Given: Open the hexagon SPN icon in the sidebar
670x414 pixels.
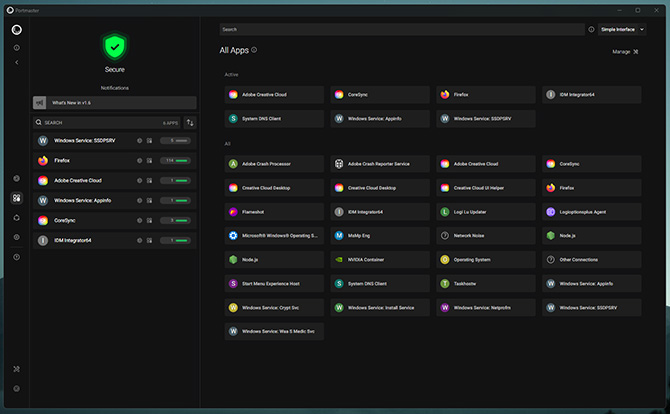Looking at the screenshot, I should [17, 217].
